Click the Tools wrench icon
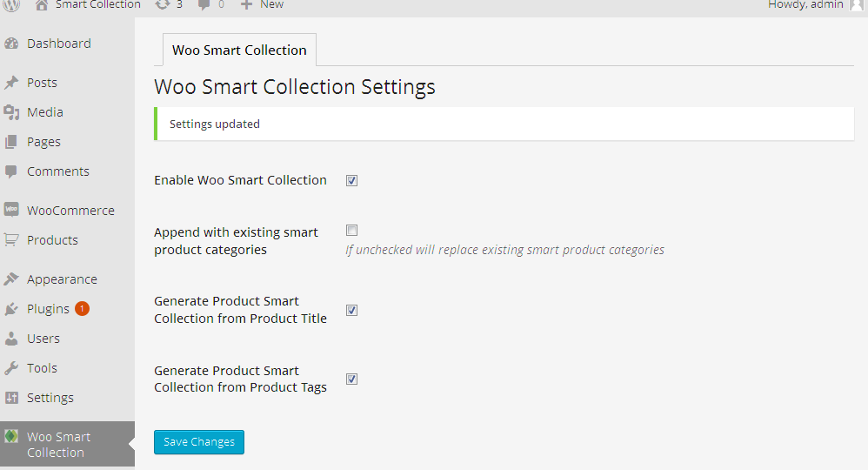This screenshot has width=868, height=470. (11, 368)
